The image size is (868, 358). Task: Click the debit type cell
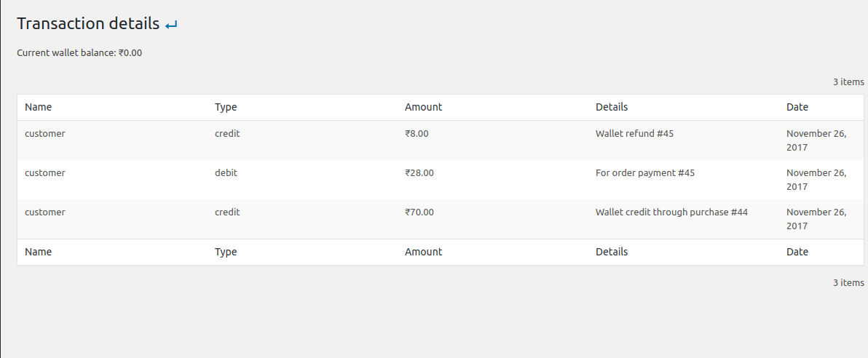[226, 173]
